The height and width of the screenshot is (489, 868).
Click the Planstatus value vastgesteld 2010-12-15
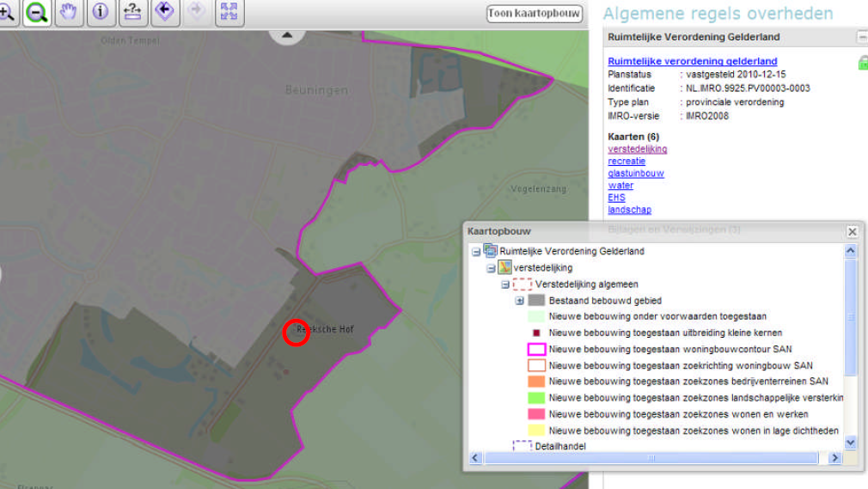pyautogui.click(x=736, y=74)
